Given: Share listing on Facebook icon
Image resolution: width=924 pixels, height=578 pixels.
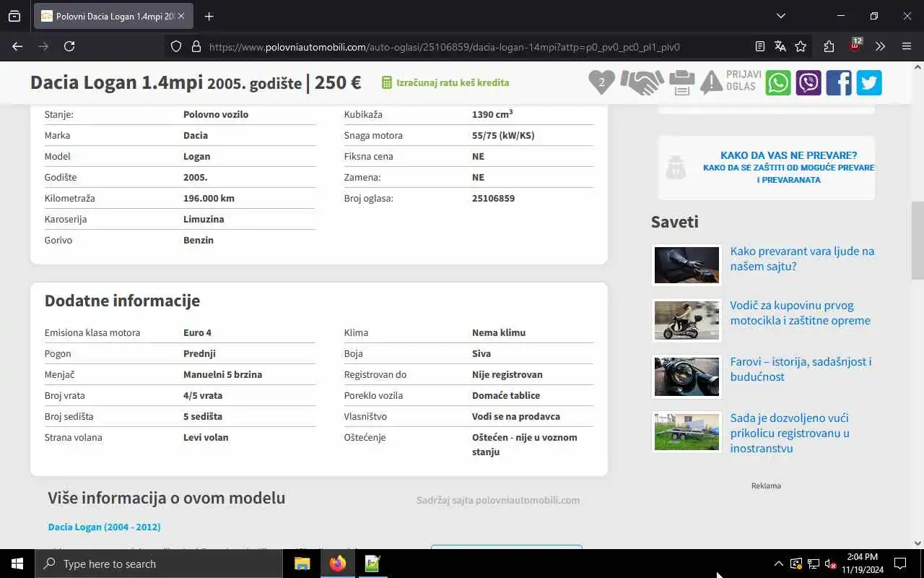Looking at the screenshot, I should 839,82.
